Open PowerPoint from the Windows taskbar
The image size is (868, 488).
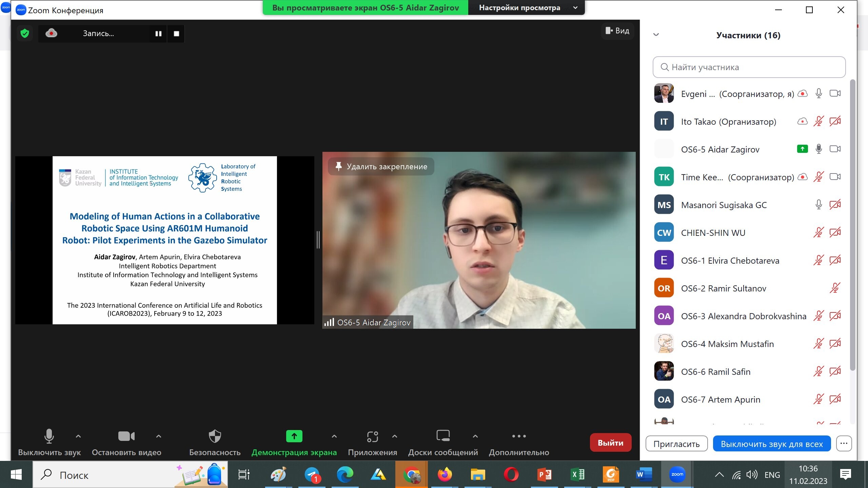[x=545, y=475]
